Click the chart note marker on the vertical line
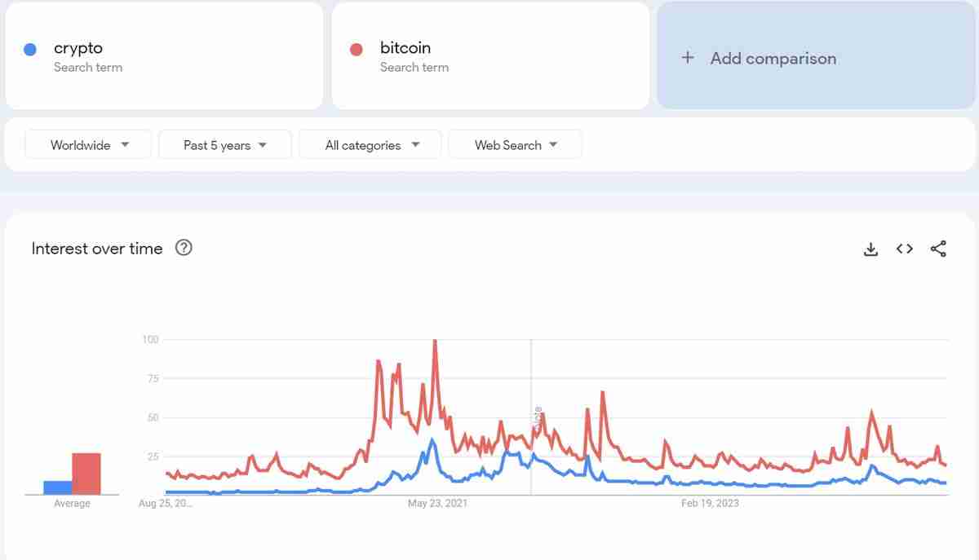The height and width of the screenshot is (560, 979). (x=537, y=418)
